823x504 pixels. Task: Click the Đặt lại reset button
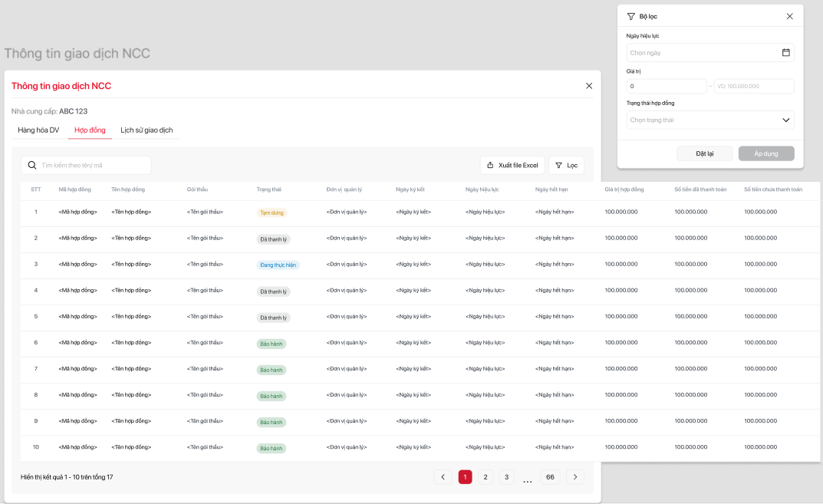point(704,153)
